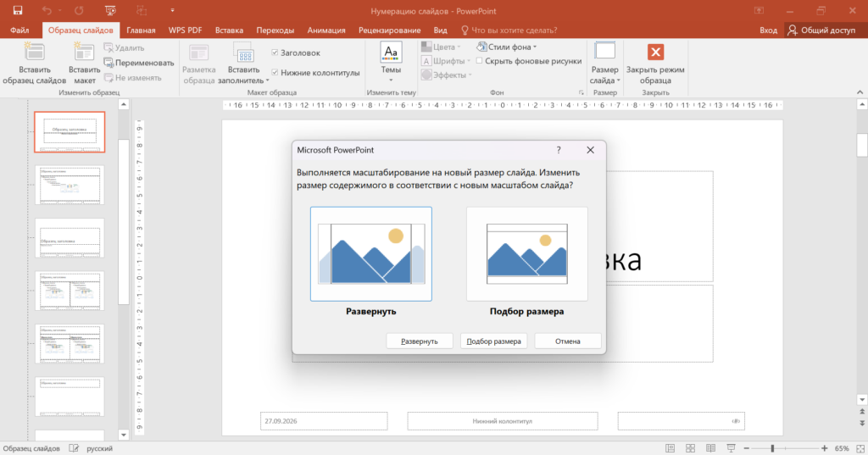Click the Save icon in title bar
This screenshot has width=868, height=455.
point(18,10)
